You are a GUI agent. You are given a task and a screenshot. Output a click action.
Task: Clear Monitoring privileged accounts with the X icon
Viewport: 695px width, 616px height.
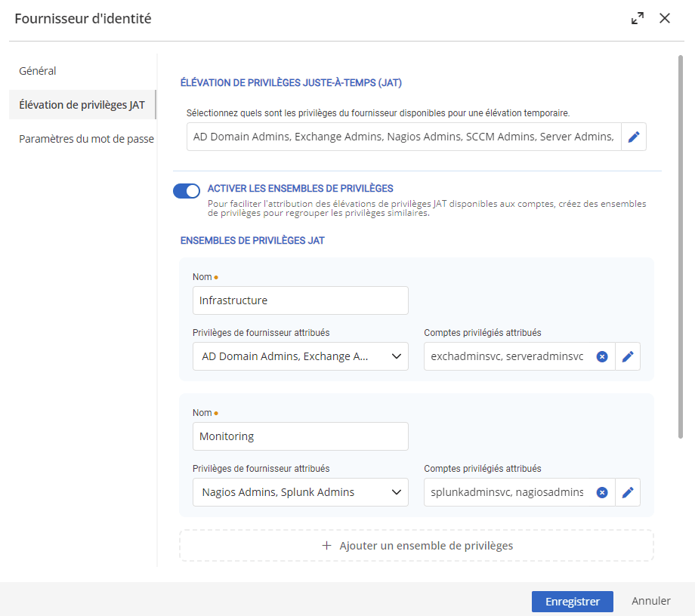602,492
